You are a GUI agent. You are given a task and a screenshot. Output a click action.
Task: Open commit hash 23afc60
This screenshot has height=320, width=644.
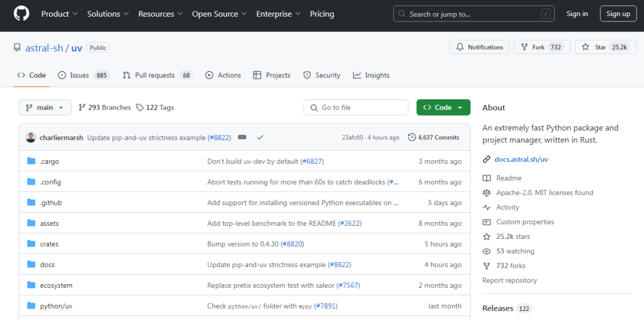pyautogui.click(x=353, y=138)
